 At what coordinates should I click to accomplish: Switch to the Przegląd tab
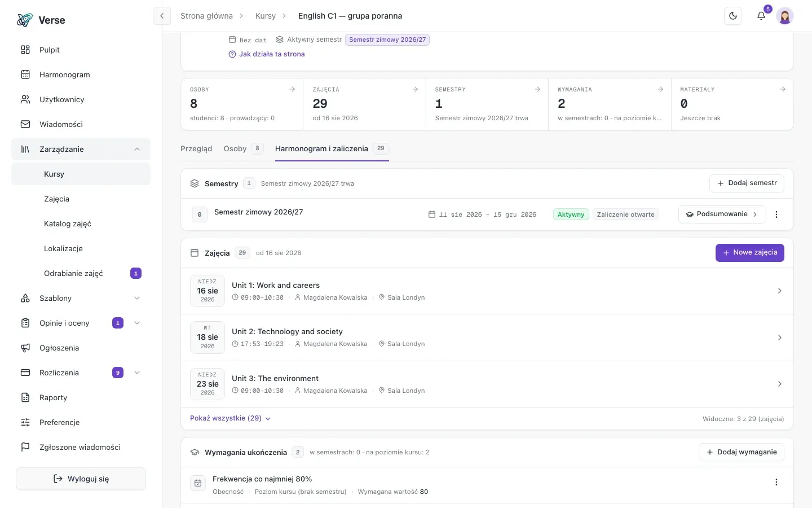[196, 148]
